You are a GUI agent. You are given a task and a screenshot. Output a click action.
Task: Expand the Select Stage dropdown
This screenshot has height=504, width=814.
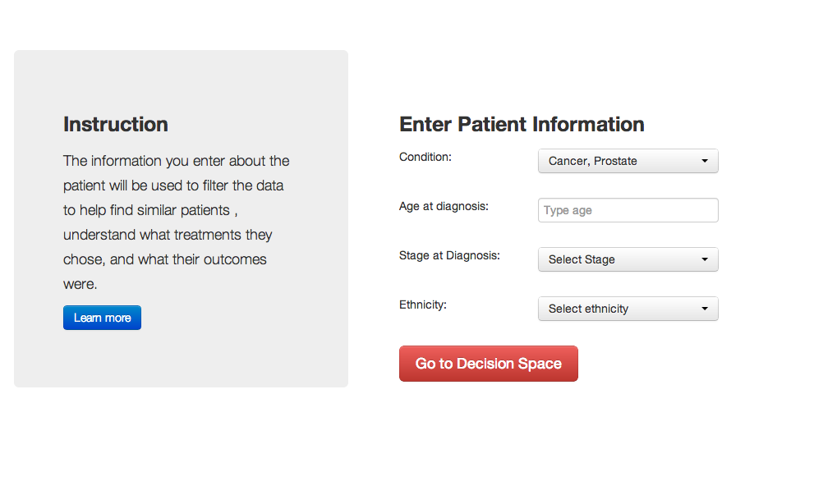(x=628, y=259)
